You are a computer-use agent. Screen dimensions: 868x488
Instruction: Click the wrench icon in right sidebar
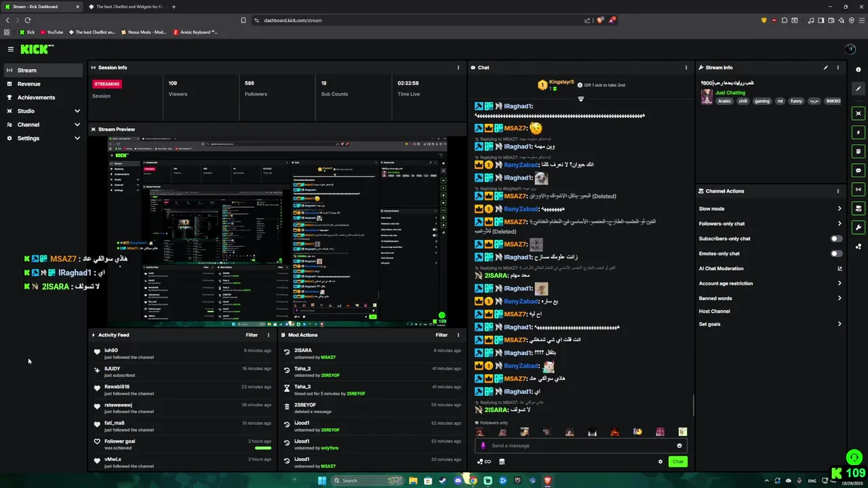pyautogui.click(x=859, y=227)
